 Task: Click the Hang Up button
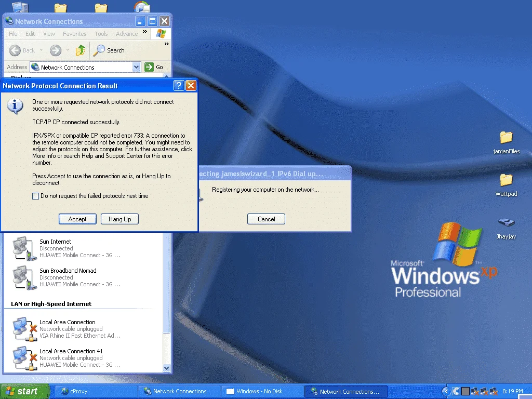(120, 219)
